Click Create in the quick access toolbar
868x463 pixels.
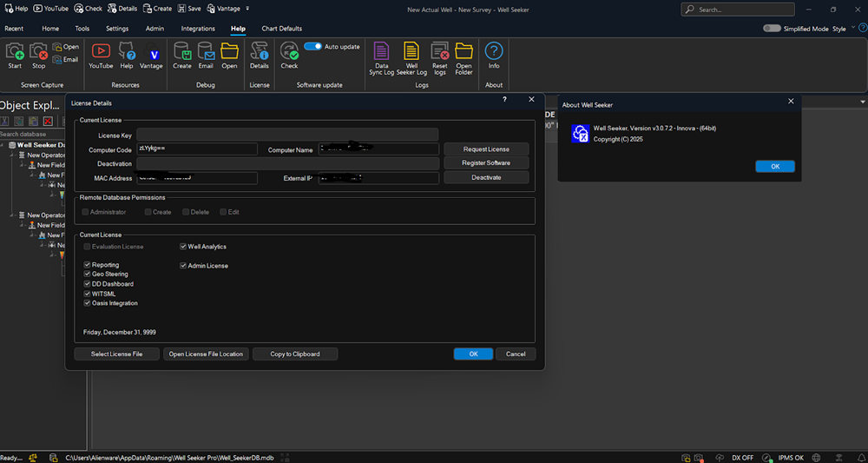tap(157, 9)
